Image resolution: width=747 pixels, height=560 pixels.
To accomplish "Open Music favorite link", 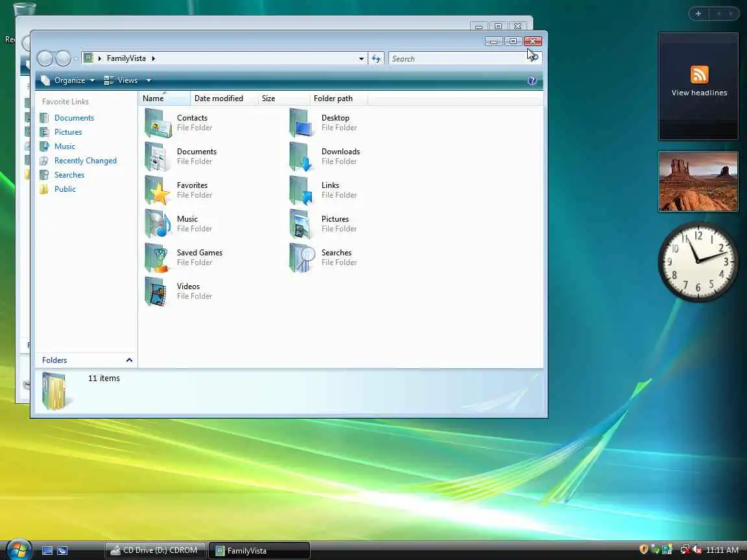I will pyautogui.click(x=64, y=146).
